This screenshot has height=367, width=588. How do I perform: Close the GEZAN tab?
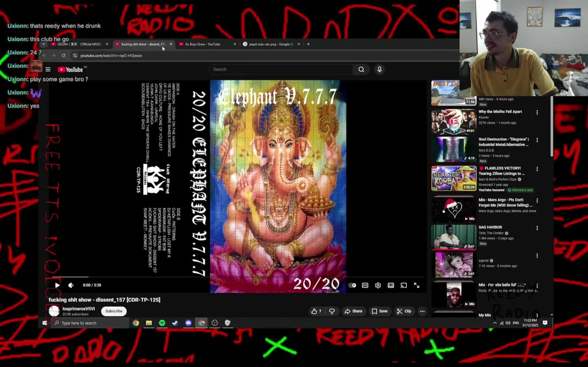tap(107, 44)
